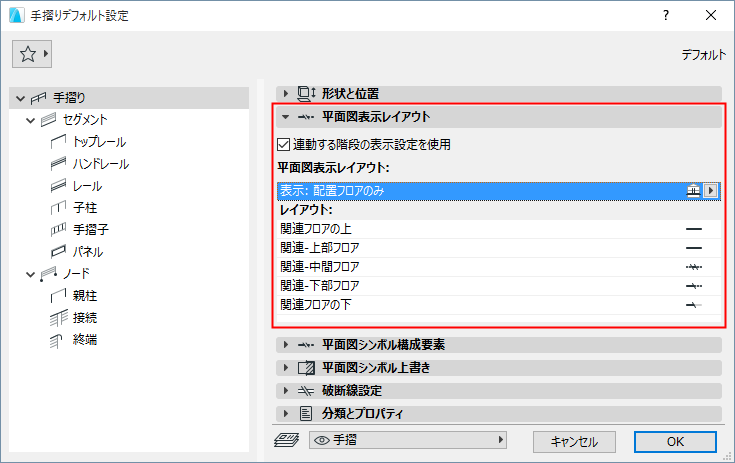Click the ハンドレール icon in tree
Viewport: 735px width, 463px height.
(58, 164)
